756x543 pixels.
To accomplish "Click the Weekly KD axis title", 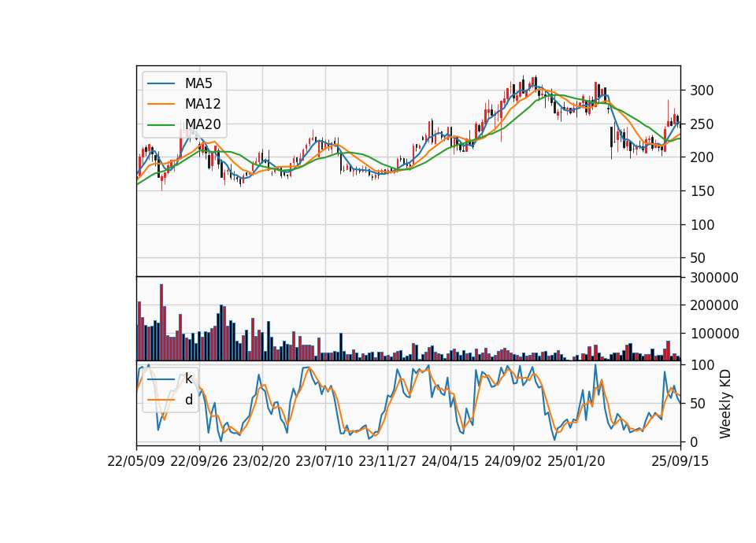I will tap(725, 404).
